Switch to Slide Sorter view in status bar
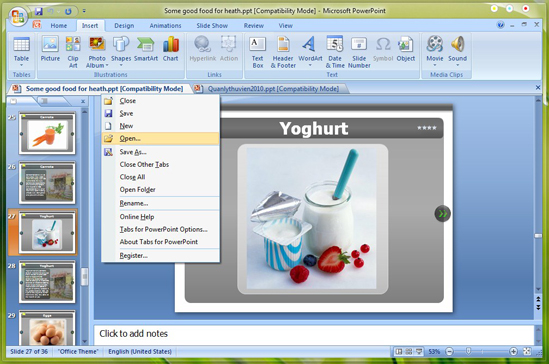 tap(409, 351)
